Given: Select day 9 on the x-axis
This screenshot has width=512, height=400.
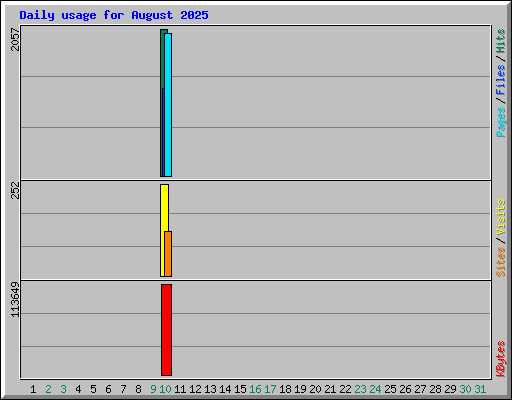Looking at the screenshot, I should pos(153,389).
